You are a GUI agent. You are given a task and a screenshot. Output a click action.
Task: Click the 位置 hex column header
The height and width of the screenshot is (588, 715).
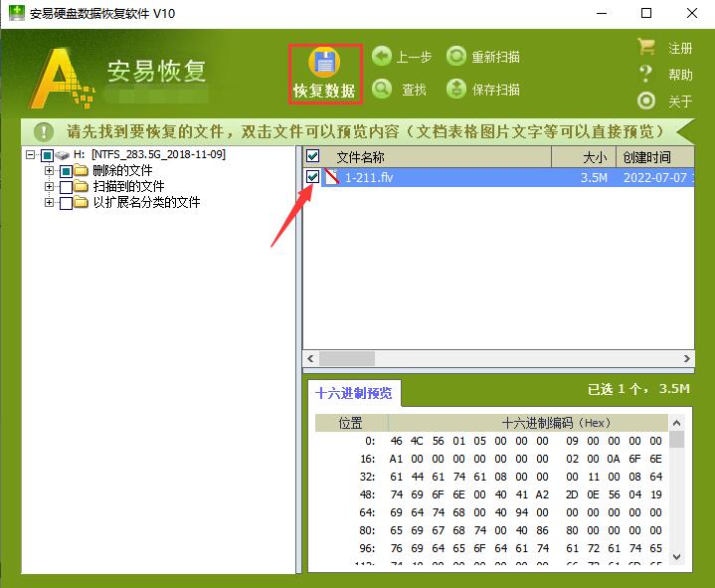pyautogui.click(x=351, y=423)
